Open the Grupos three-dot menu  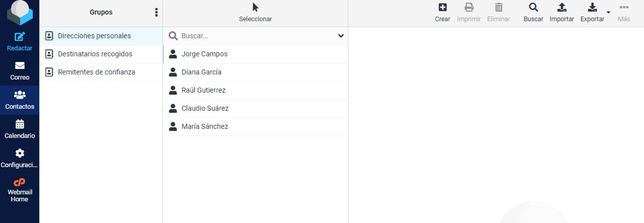pos(156,13)
